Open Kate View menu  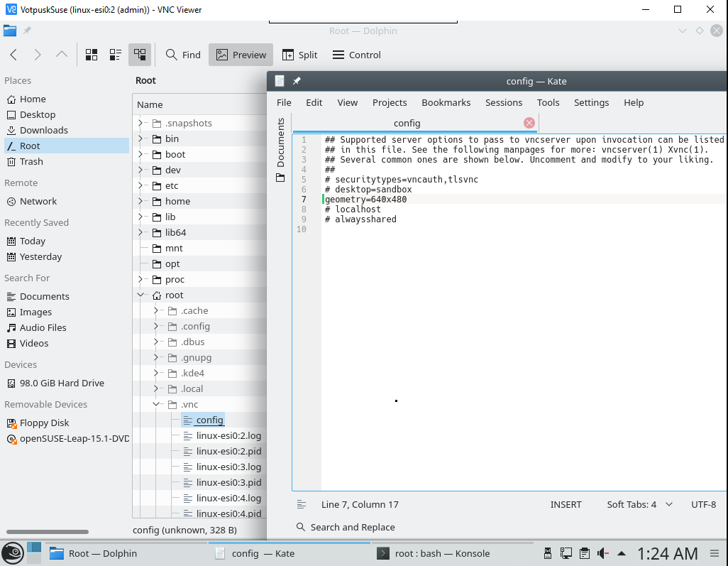(x=347, y=103)
